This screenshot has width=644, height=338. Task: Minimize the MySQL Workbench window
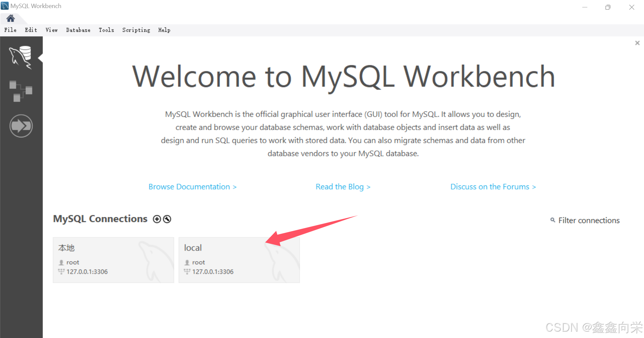click(585, 7)
